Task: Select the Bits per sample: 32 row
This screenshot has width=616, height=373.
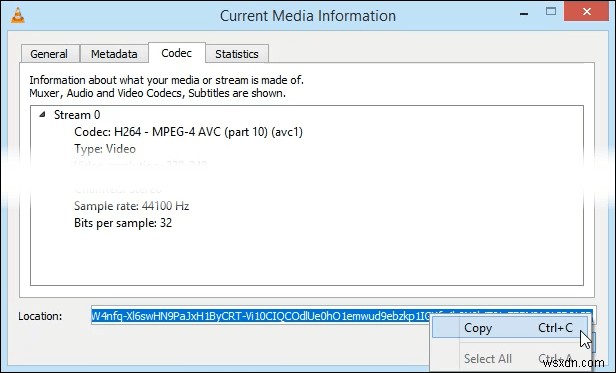Action: pos(123,223)
